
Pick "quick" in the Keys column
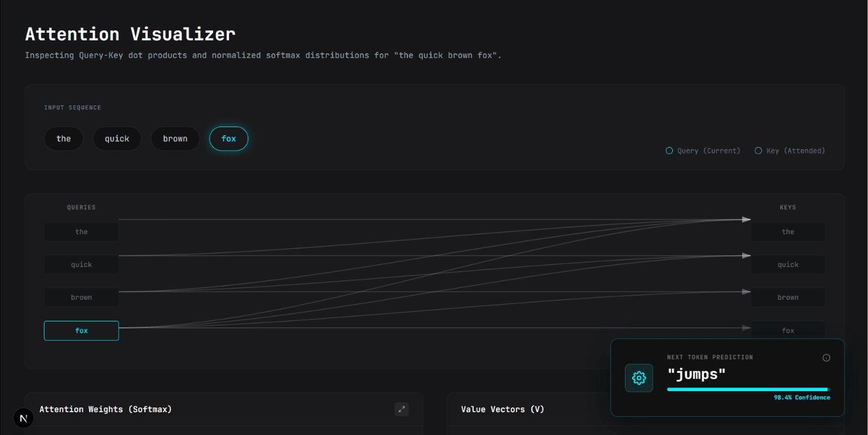pyautogui.click(x=788, y=265)
